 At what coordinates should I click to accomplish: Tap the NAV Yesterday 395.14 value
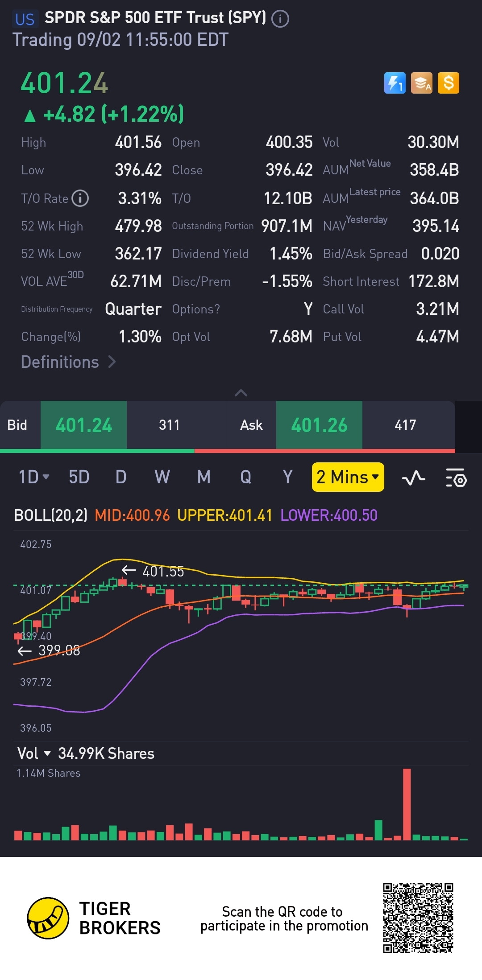436,226
